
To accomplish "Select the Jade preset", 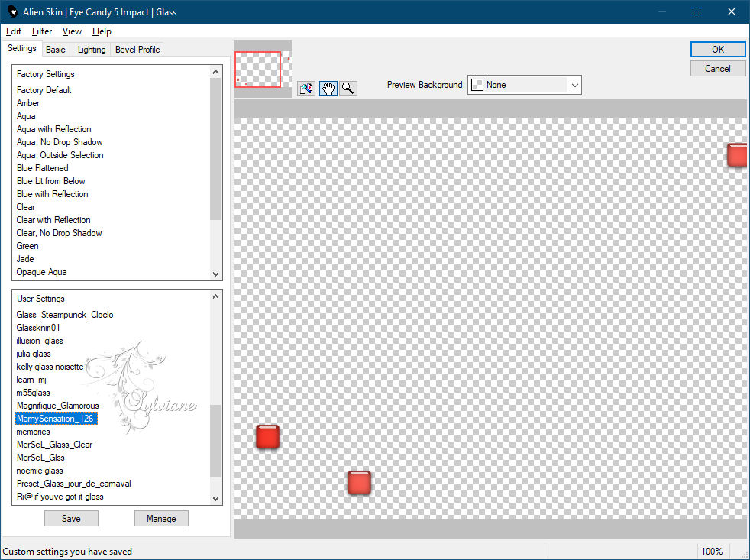I will (25, 258).
